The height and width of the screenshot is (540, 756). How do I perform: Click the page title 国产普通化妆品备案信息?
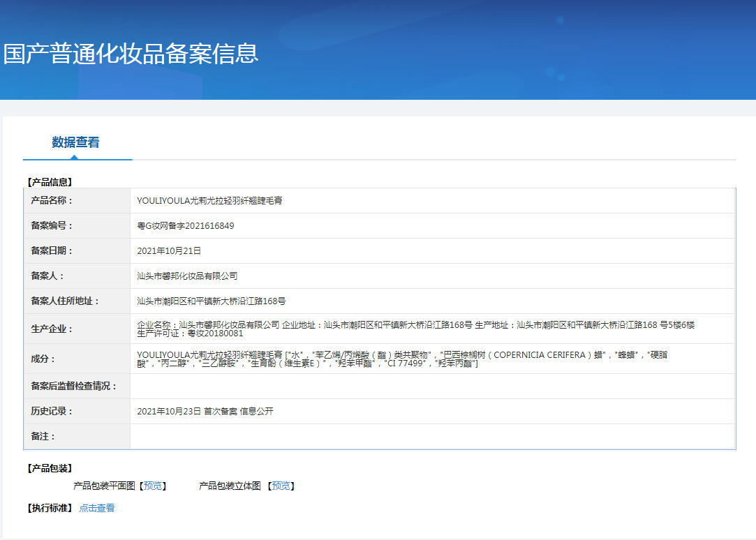pyautogui.click(x=131, y=54)
